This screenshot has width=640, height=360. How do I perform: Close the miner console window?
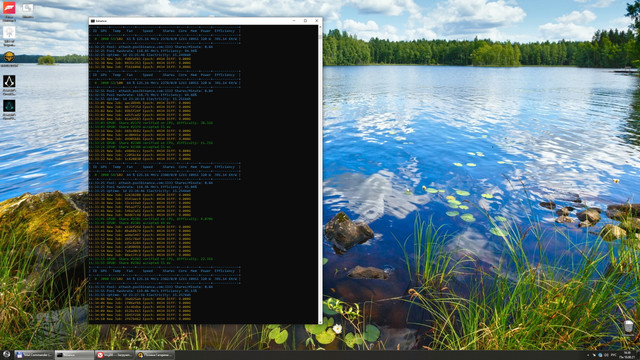coord(316,20)
